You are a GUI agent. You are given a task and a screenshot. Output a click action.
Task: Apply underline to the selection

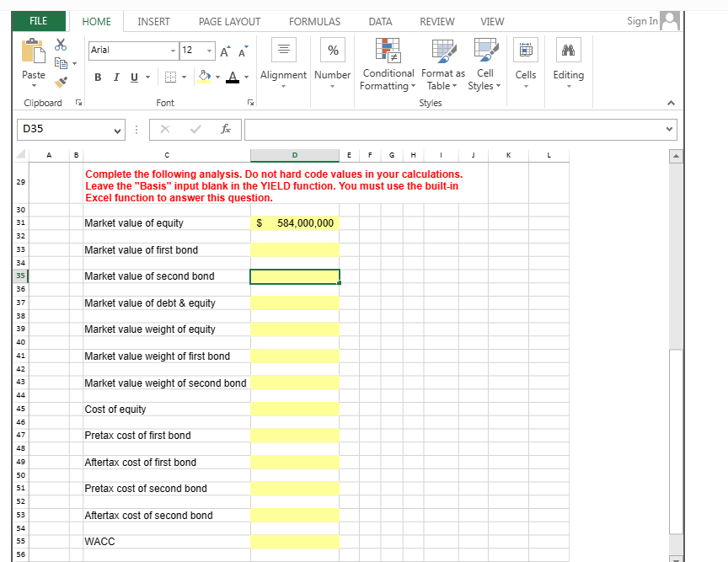click(134, 77)
